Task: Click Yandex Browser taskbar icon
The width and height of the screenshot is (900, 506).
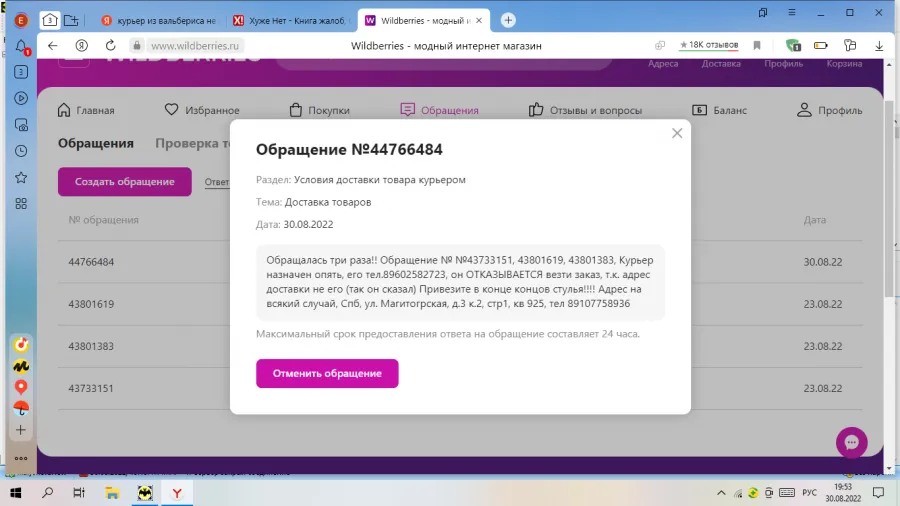Action: click(x=177, y=493)
